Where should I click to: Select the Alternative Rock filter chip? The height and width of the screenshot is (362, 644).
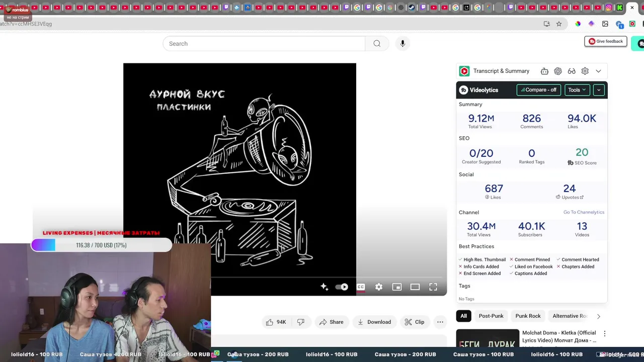pos(570,316)
